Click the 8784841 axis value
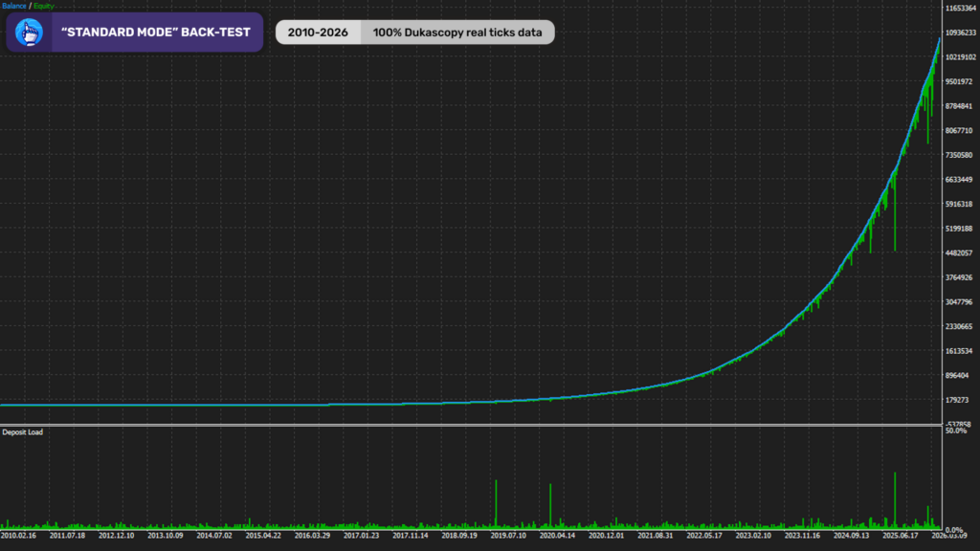 961,106
